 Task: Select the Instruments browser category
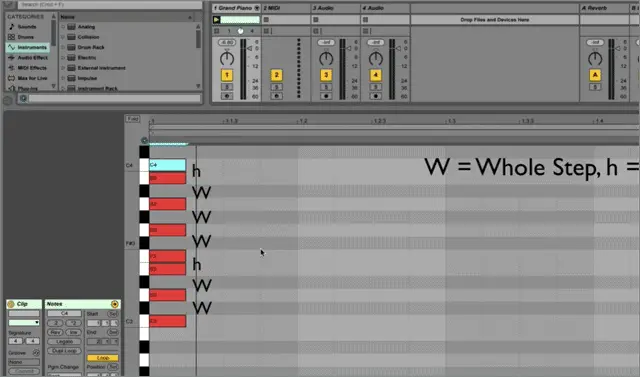(27, 47)
